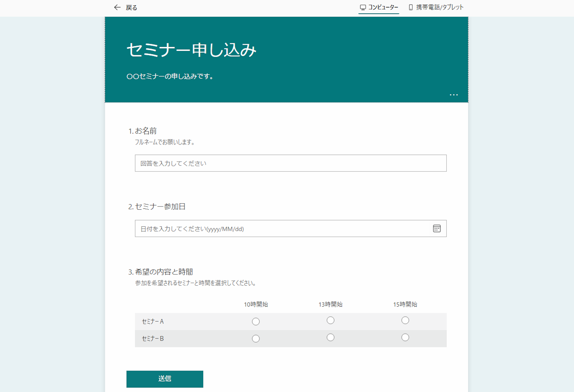The height and width of the screenshot is (392, 574).
Task: Switch to 携帯電話/タブレット preview tab
Action: coord(439,8)
